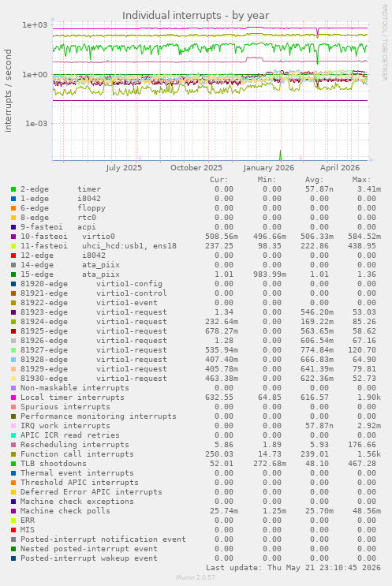Click the pink Rescheduling interrupts swatch
392x586 pixels.
13,445
